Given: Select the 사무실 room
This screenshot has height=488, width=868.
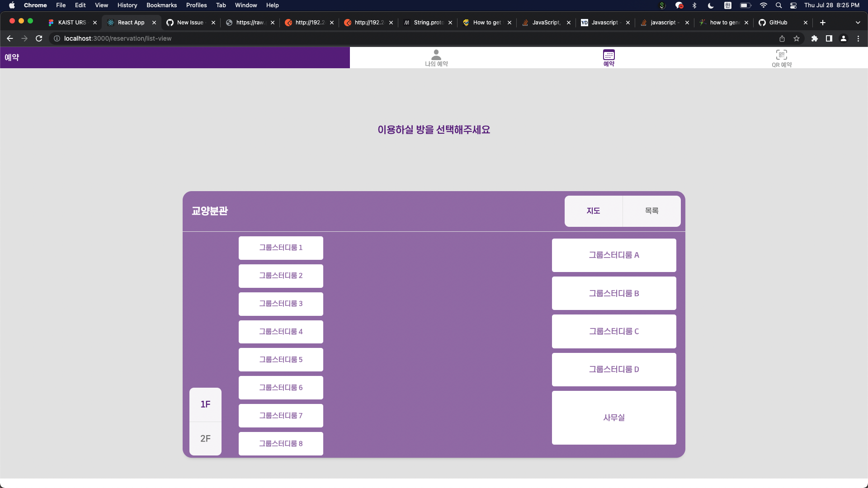Looking at the screenshot, I should (x=614, y=418).
